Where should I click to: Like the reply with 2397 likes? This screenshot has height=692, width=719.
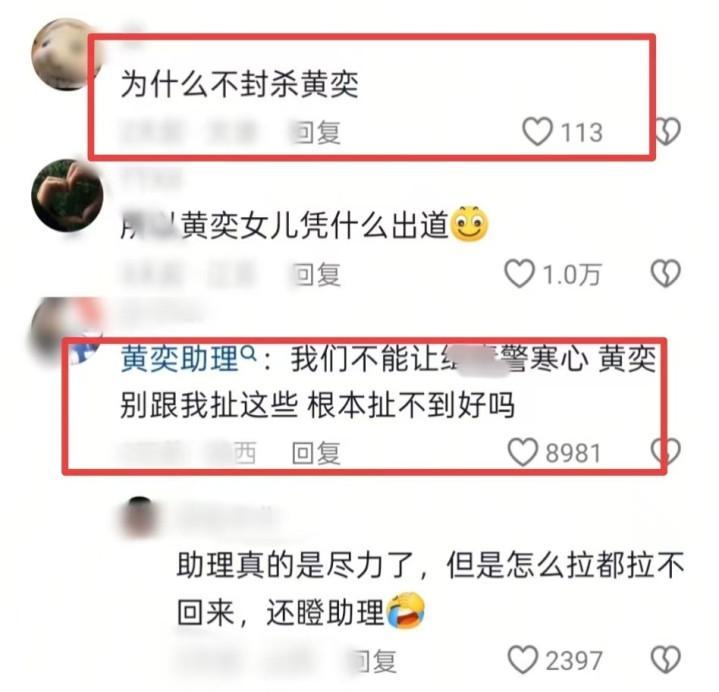[522, 660]
